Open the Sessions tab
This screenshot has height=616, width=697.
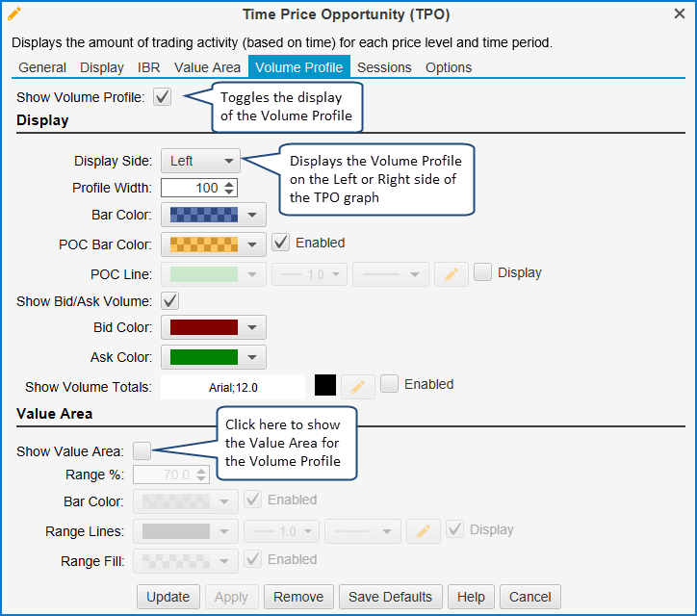[384, 67]
